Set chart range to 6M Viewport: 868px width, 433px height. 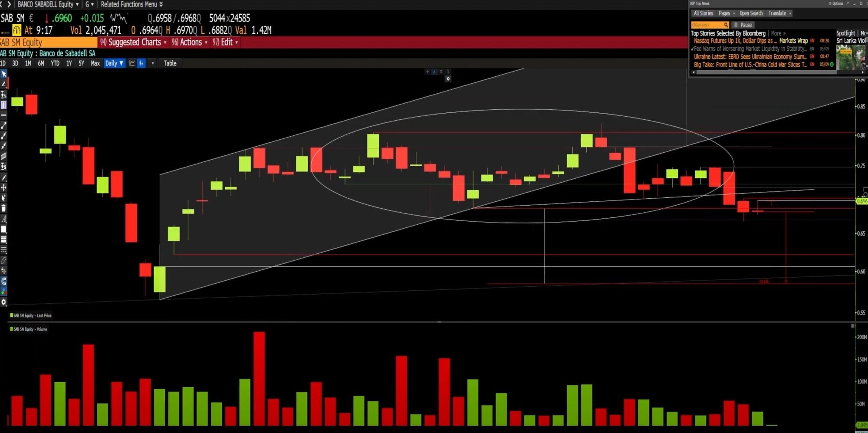(x=41, y=63)
